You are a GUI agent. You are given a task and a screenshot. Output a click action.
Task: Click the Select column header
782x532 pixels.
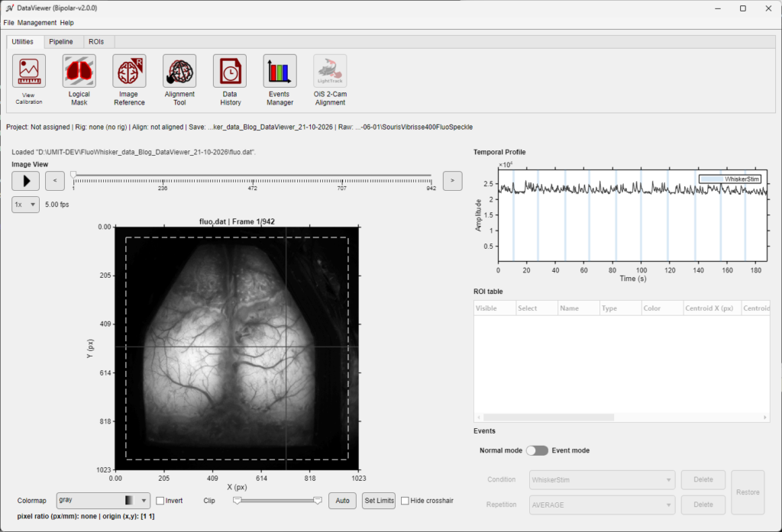[537, 308]
